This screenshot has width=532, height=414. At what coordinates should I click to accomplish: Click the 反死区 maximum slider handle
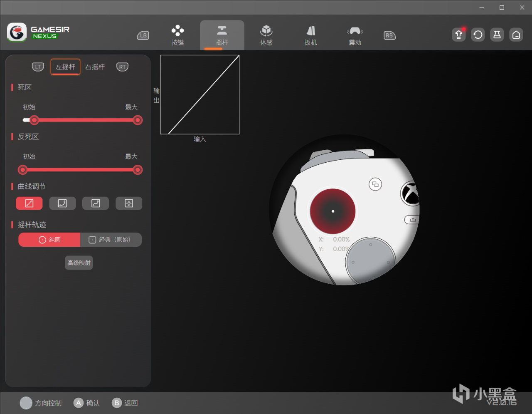click(x=138, y=170)
